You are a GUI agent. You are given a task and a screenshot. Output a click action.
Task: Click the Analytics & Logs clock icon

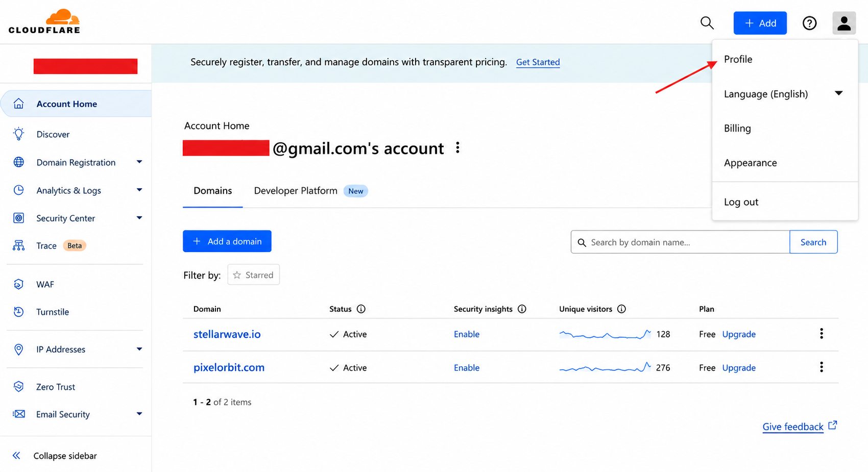[19, 190]
